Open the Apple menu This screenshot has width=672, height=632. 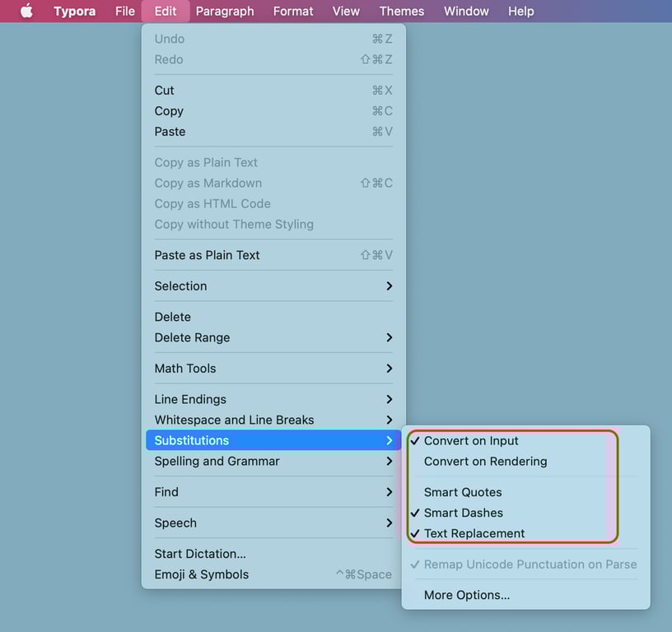(x=26, y=12)
